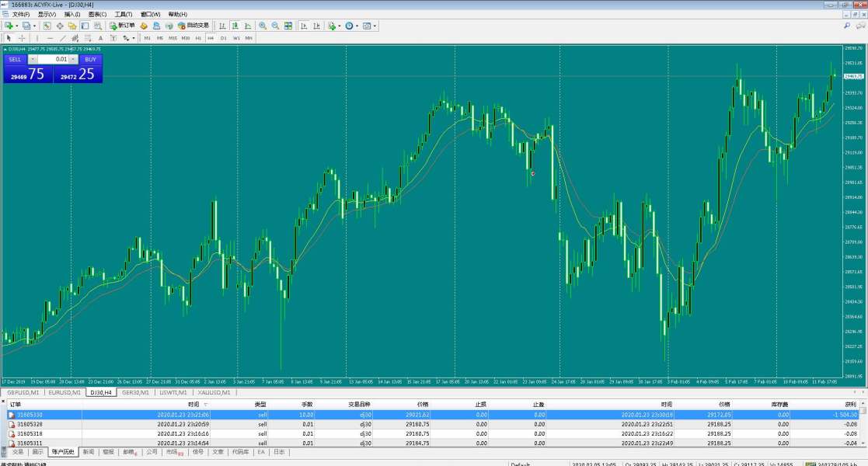Viewport: 868px width, 466px height.
Task: Click the zoom out magnifier icon
Action: (275, 26)
